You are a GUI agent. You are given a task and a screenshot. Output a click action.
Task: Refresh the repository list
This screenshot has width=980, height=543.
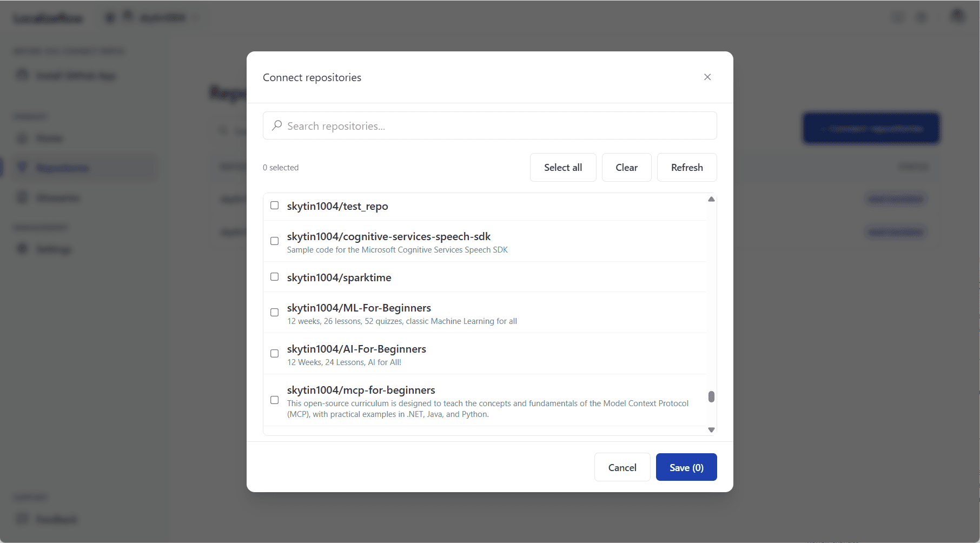pos(686,168)
